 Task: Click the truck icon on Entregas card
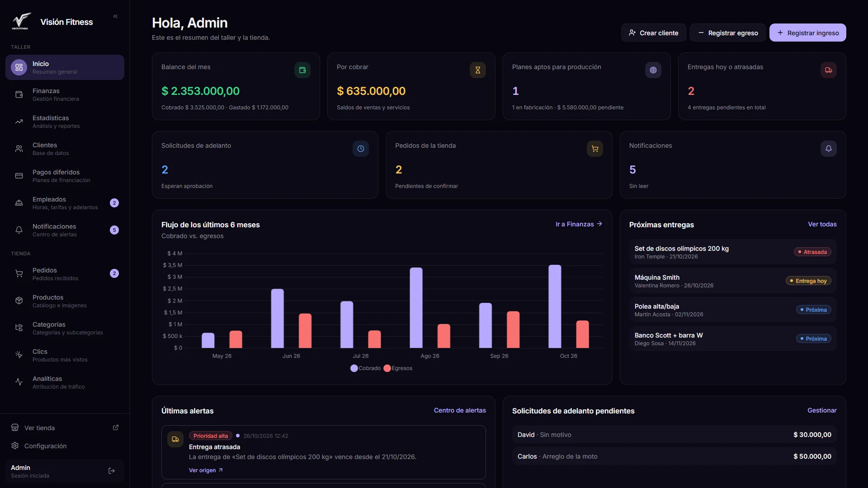click(x=829, y=70)
